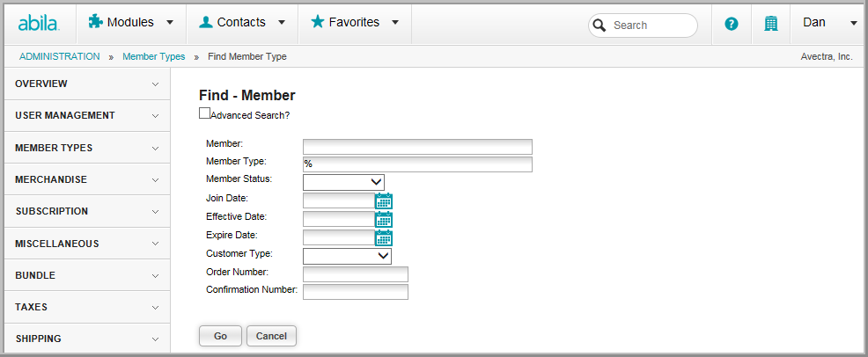Open the building organization icon
The image size is (868, 357).
point(770,23)
